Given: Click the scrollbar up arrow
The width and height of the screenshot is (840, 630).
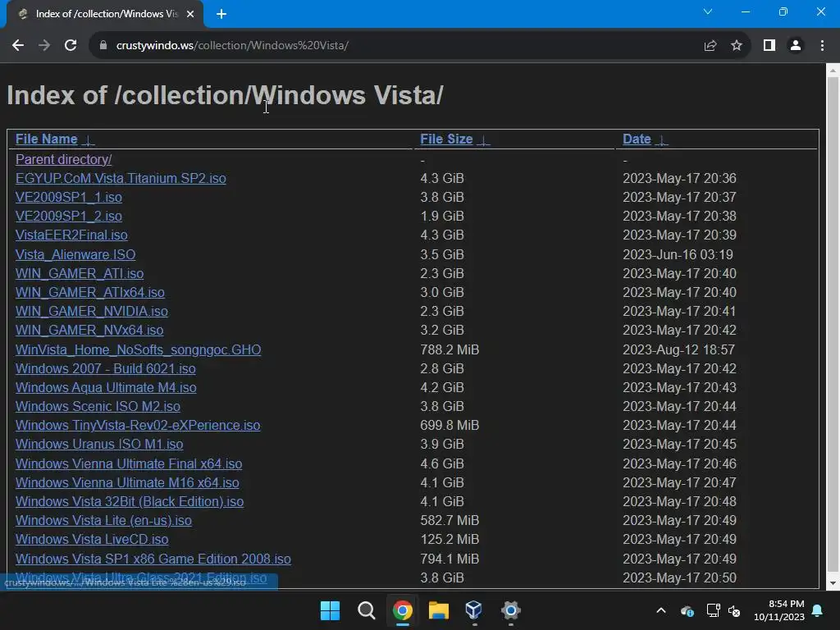Looking at the screenshot, I should click(x=833, y=71).
